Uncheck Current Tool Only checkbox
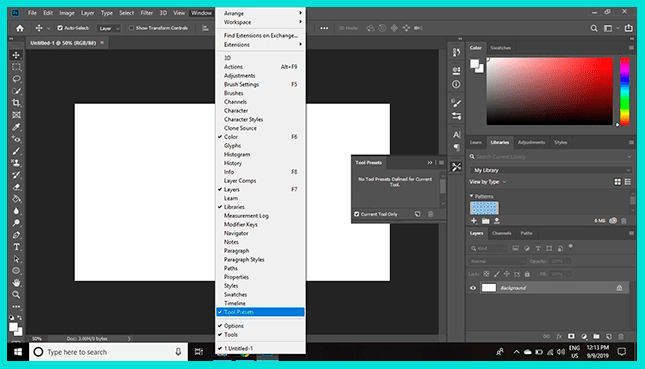This screenshot has height=369, width=645. [357, 214]
